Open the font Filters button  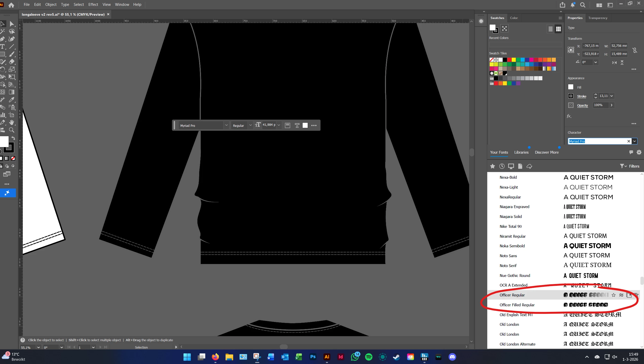coord(630,166)
